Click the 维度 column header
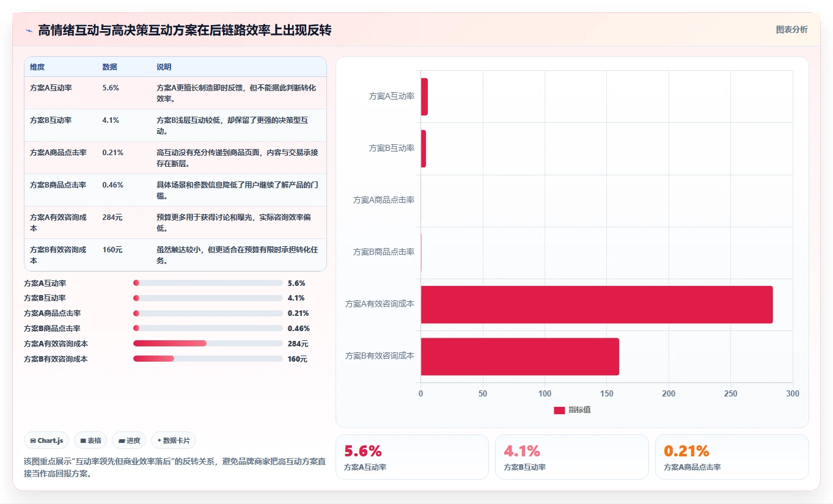The width and height of the screenshot is (833, 504). 37,67
